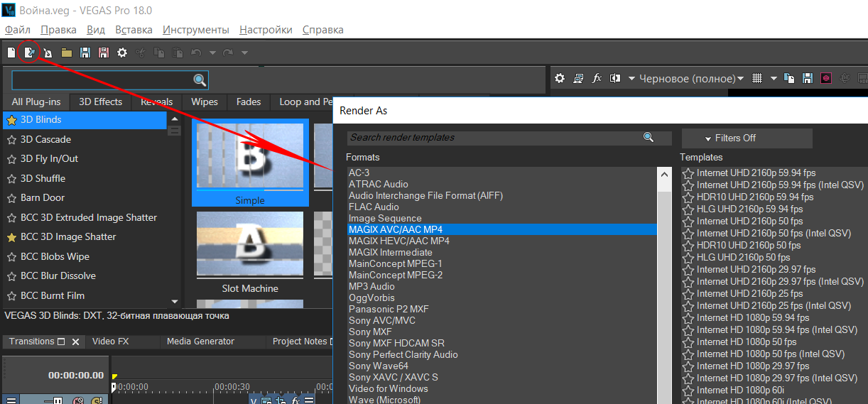Click the red Save As floppy icon

point(104,53)
